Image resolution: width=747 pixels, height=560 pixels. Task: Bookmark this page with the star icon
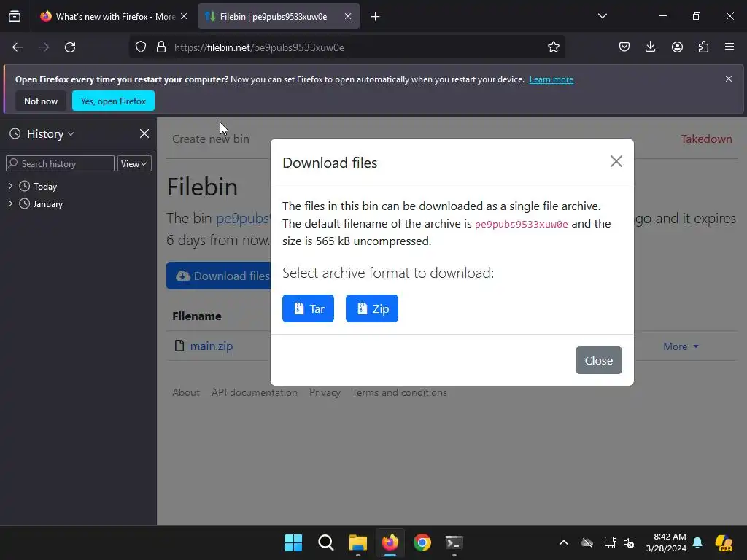click(553, 47)
